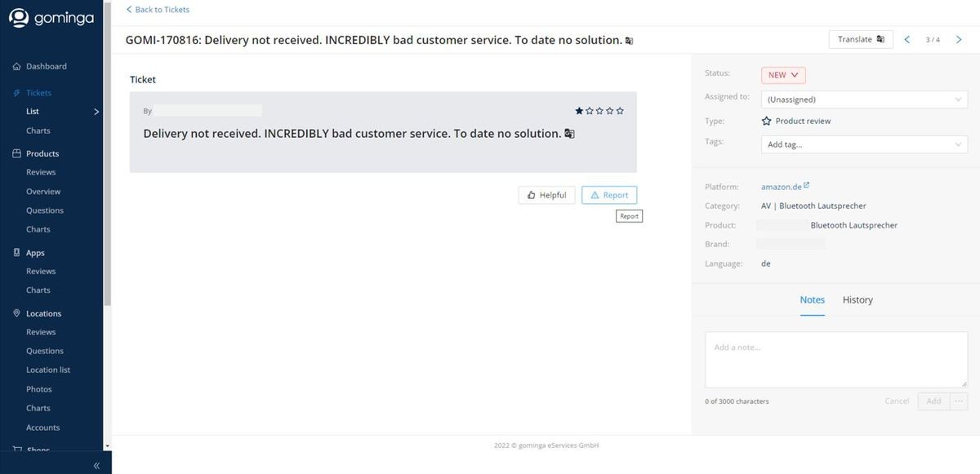Click translate icon after review text
The image size is (980, 474).
click(x=569, y=134)
